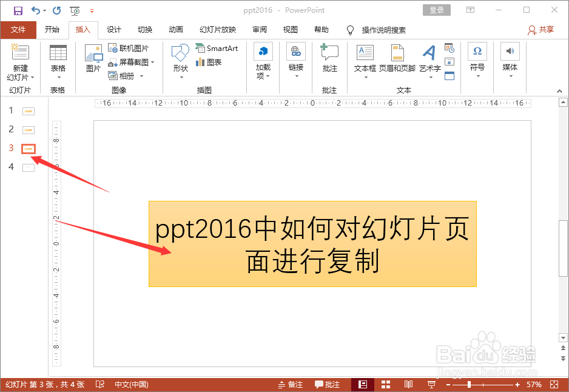The width and height of the screenshot is (569, 392).
Task: Open the 屏幕截图 screenshot dropdown
Action: 132,63
